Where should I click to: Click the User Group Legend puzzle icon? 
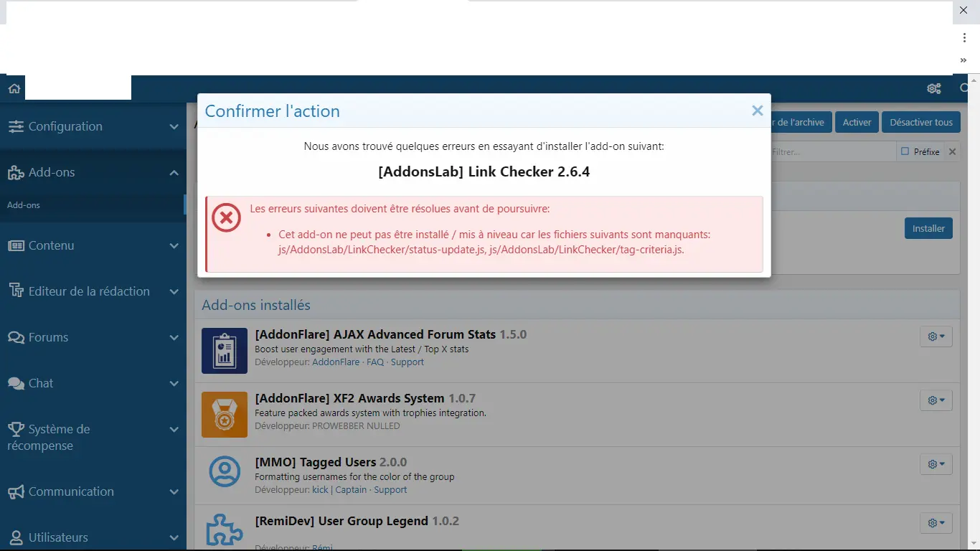225,529
